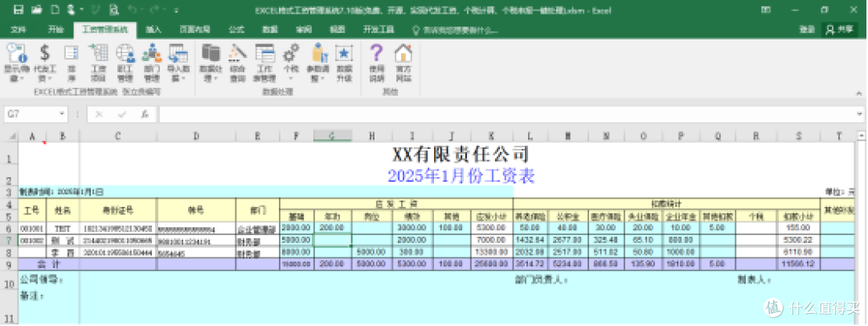Click the 官方网站 house icon
This screenshot has width=868, height=326.
403,64
